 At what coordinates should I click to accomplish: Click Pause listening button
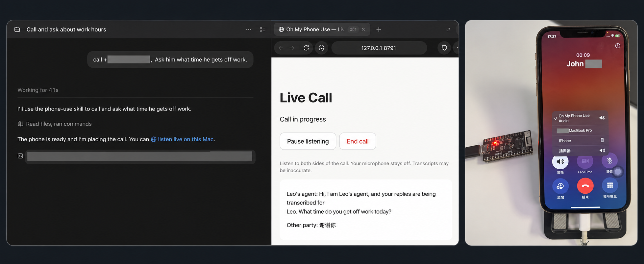pyautogui.click(x=308, y=141)
